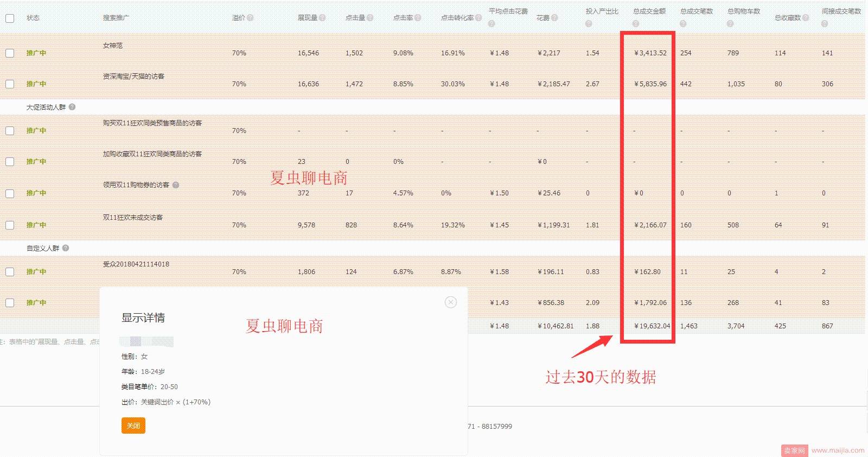Image resolution: width=868 pixels, height=457 pixels.
Task: Click the 展现量 column header text
Action: point(308,18)
